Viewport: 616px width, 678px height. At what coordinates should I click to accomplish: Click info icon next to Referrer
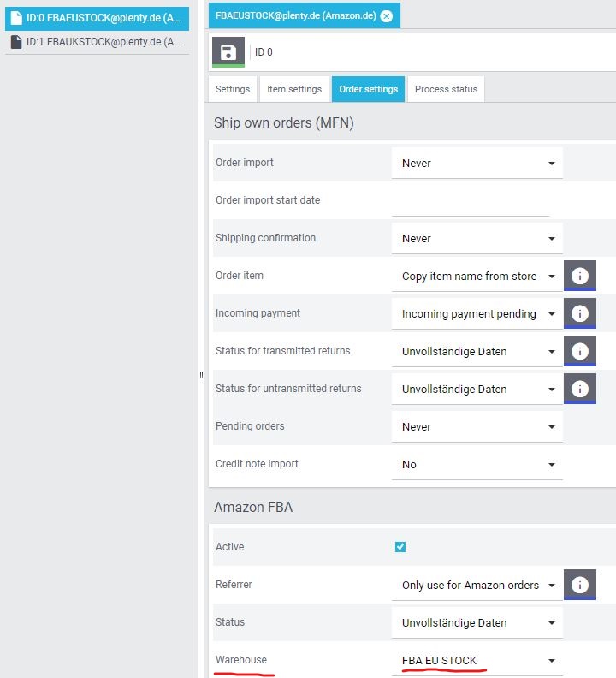click(579, 586)
